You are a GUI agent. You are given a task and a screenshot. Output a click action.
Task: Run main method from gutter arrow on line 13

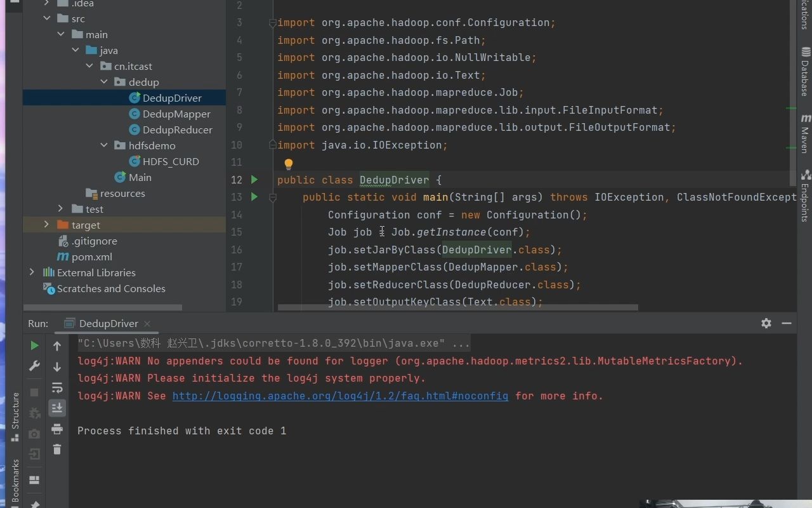[254, 197]
